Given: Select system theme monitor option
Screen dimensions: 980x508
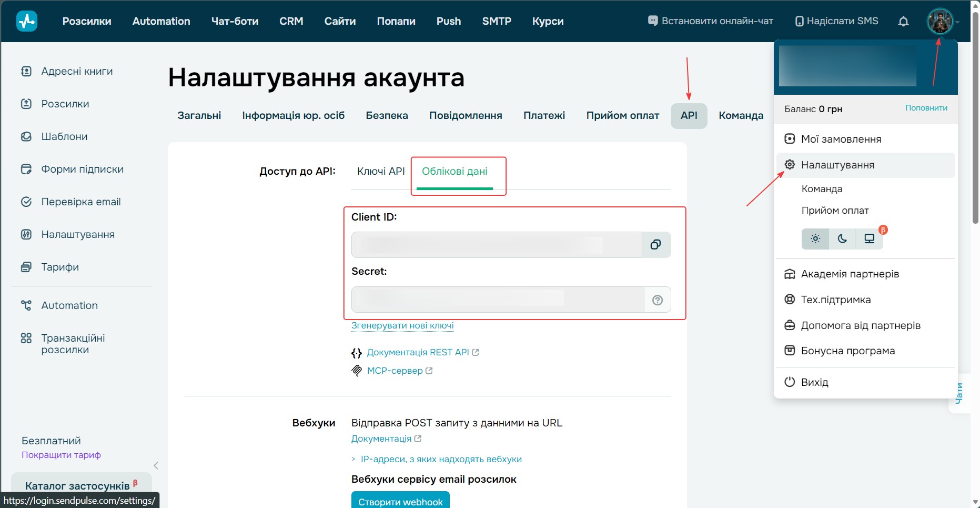Looking at the screenshot, I should 869,238.
